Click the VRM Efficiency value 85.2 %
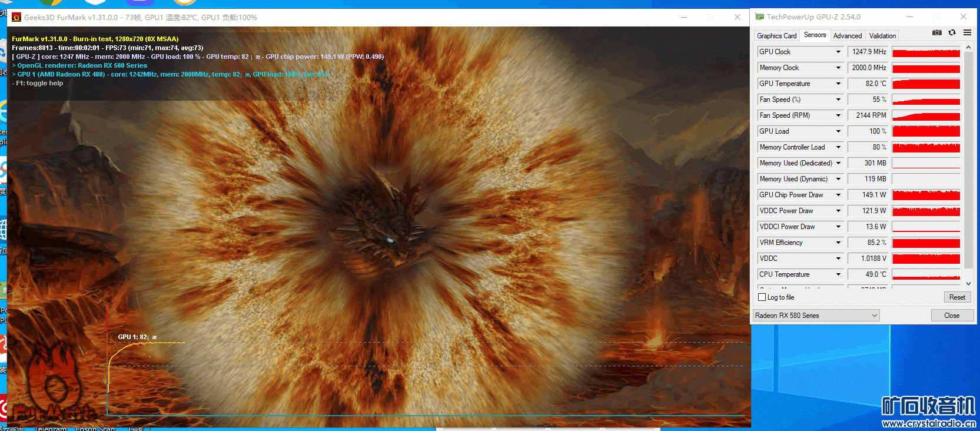 click(x=868, y=243)
